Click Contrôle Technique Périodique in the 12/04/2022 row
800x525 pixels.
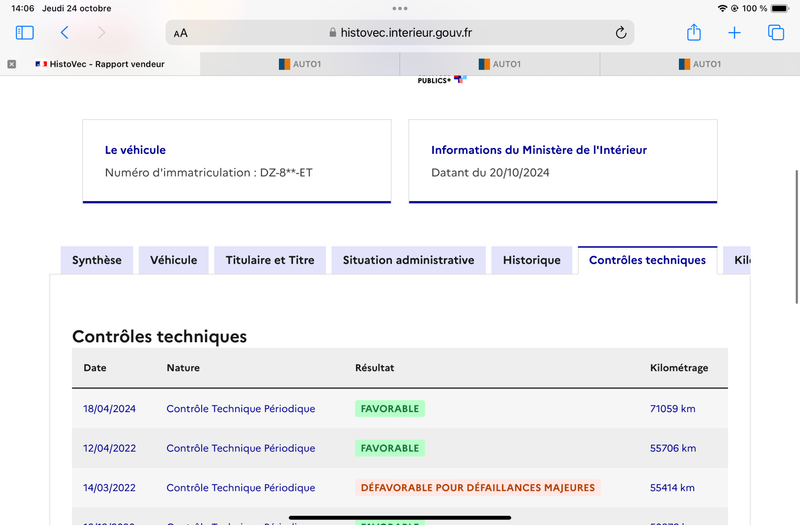click(241, 448)
